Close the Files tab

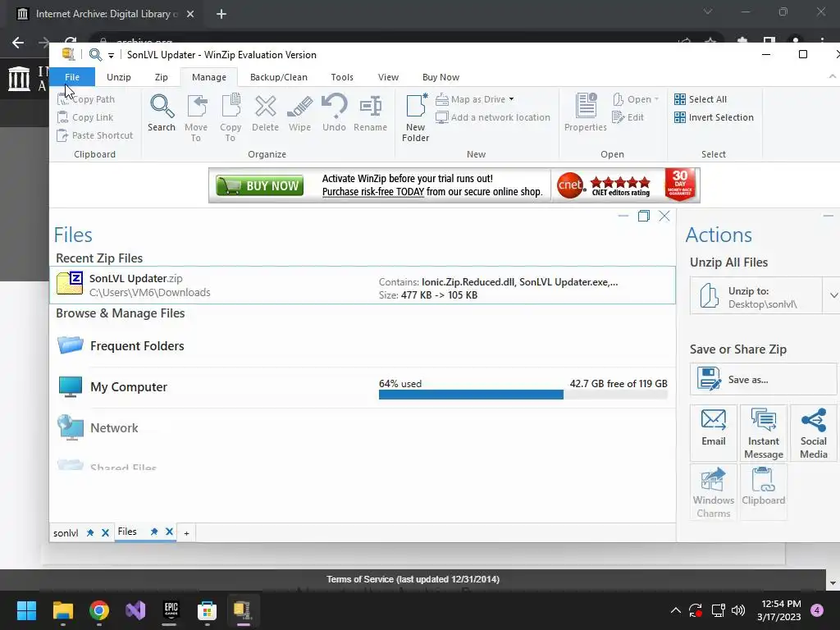point(169,532)
